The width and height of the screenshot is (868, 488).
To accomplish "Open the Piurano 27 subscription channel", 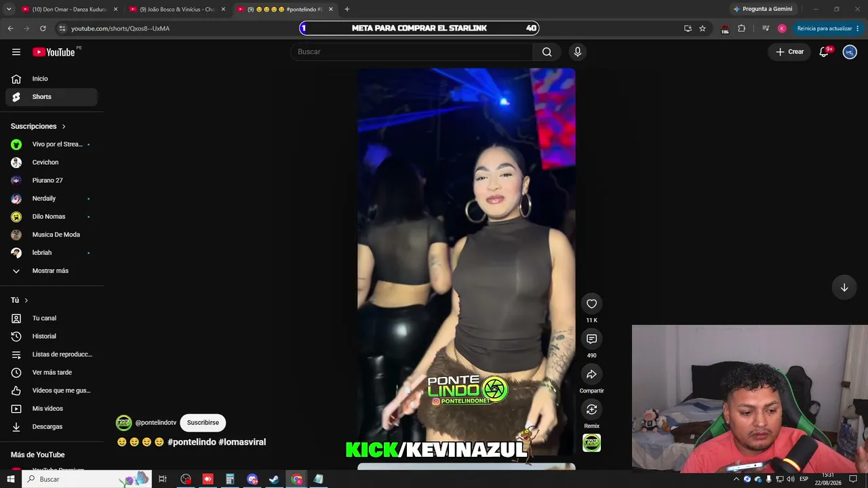I will [52, 180].
